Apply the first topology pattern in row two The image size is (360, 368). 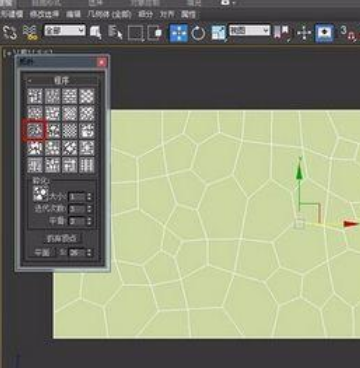coord(35,113)
